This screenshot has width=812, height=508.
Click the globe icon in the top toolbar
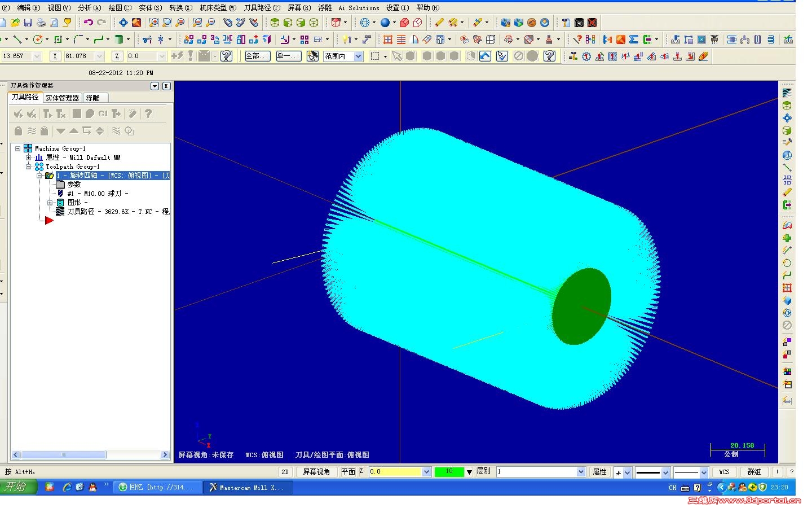[365, 23]
